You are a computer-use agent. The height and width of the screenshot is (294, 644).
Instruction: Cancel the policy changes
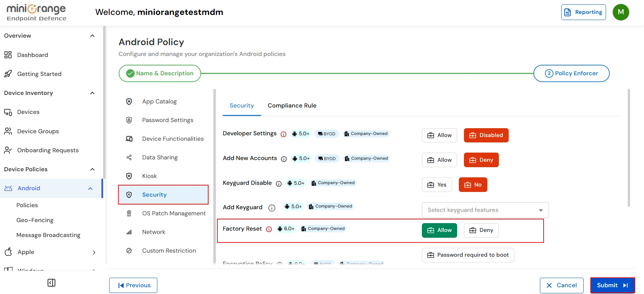(x=562, y=286)
